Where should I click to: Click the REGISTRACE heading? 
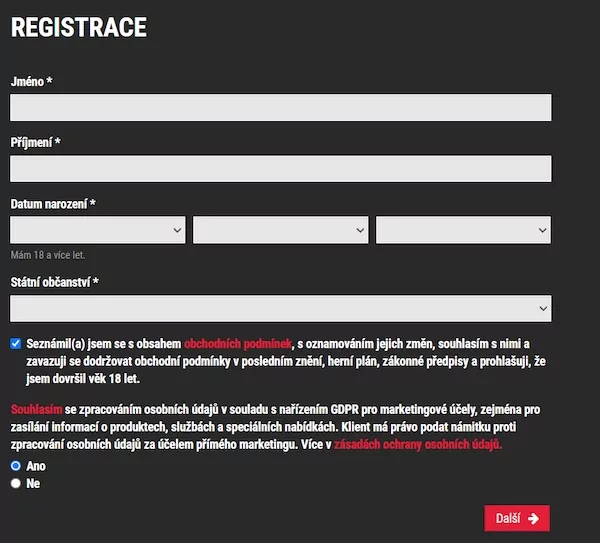pos(79,28)
